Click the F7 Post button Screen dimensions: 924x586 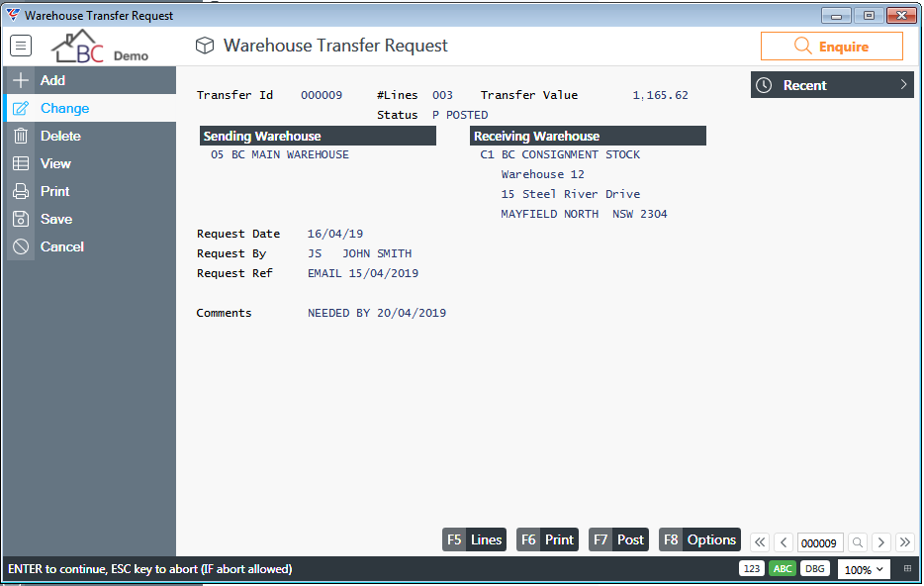pos(618,539)
